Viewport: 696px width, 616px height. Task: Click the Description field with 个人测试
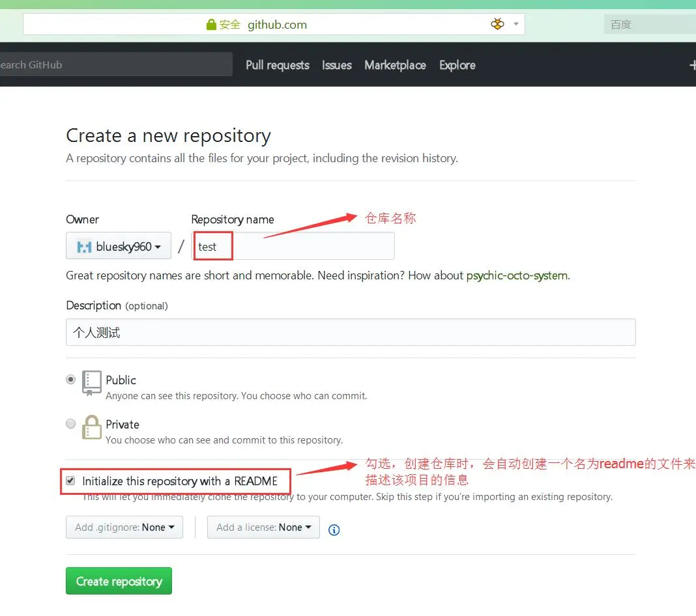[351, 332]
